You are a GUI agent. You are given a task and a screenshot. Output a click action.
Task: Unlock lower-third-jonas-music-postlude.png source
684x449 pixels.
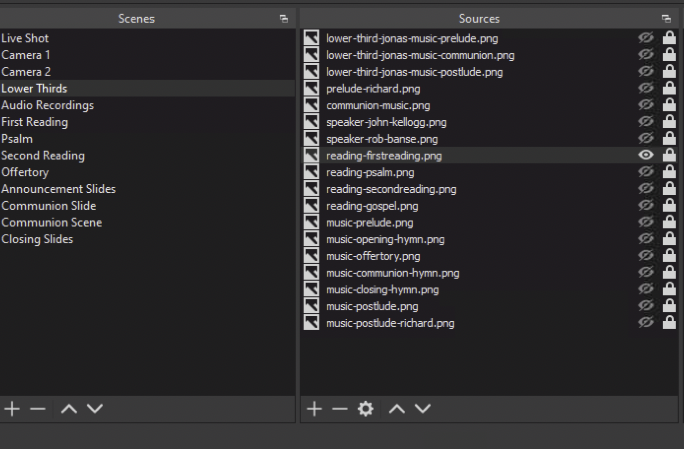click(669, 72)
